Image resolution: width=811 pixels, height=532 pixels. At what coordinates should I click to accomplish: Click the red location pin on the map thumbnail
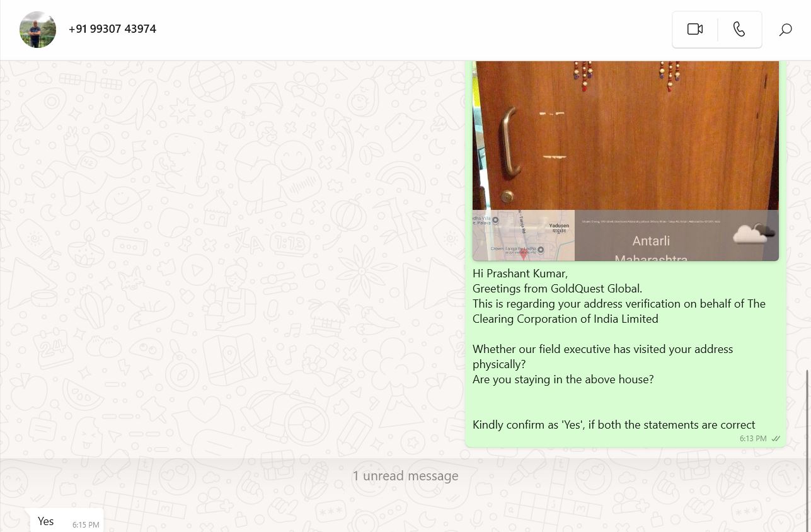[523, 256]
